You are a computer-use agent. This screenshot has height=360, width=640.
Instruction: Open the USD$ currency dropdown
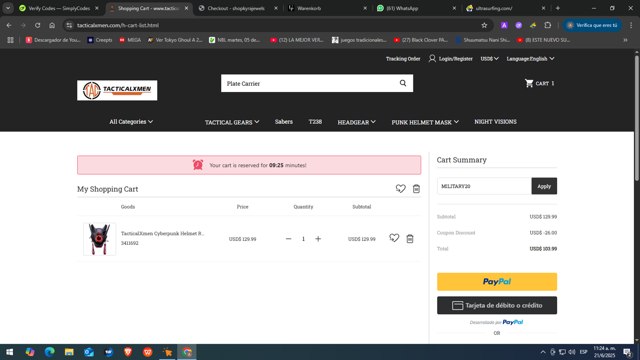[x=489, y=59]
